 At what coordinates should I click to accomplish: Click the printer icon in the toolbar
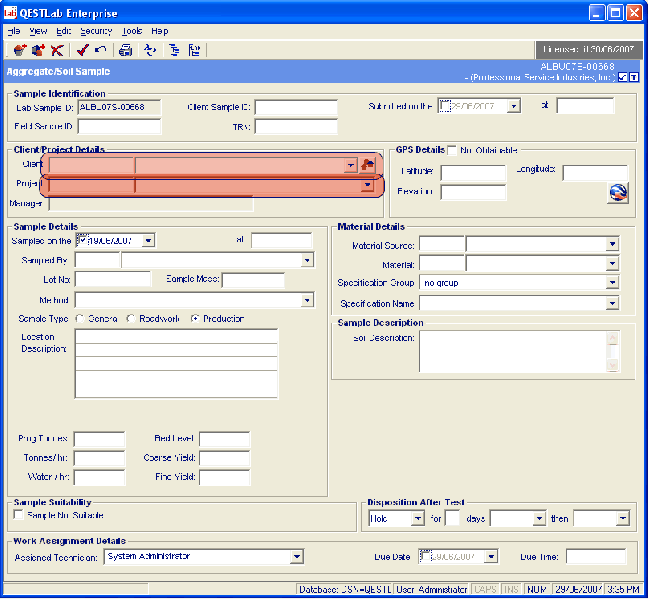(x=125, y=50)
